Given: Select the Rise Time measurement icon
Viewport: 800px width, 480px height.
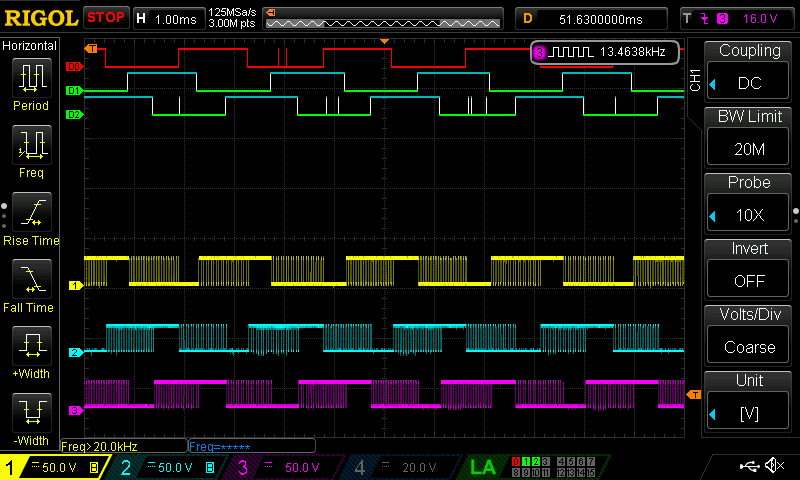Looking at the screenshot, I should (32, 212).
